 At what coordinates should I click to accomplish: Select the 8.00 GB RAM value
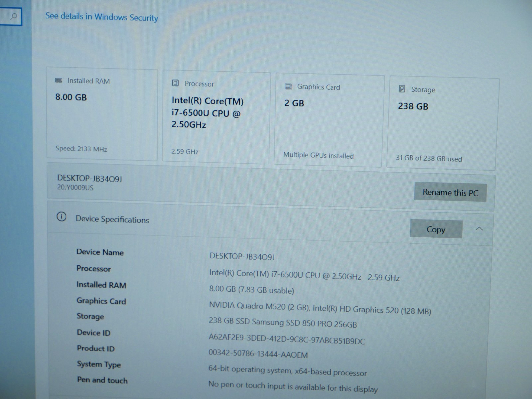[71, 97]
